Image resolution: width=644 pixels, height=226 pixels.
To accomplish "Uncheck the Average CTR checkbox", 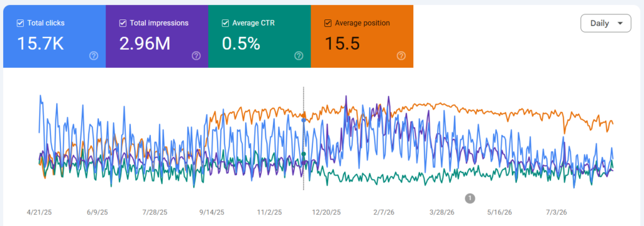I will (x=225, y=23).
